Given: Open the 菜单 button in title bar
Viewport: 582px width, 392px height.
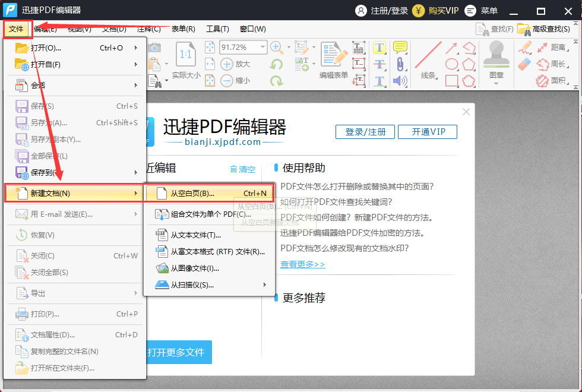Looking at the screenshot, I should 481,11.
